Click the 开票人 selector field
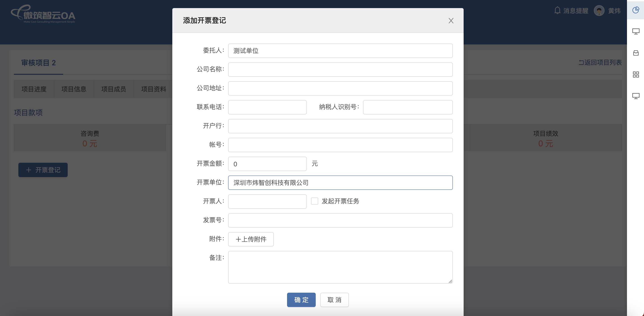 267,202
